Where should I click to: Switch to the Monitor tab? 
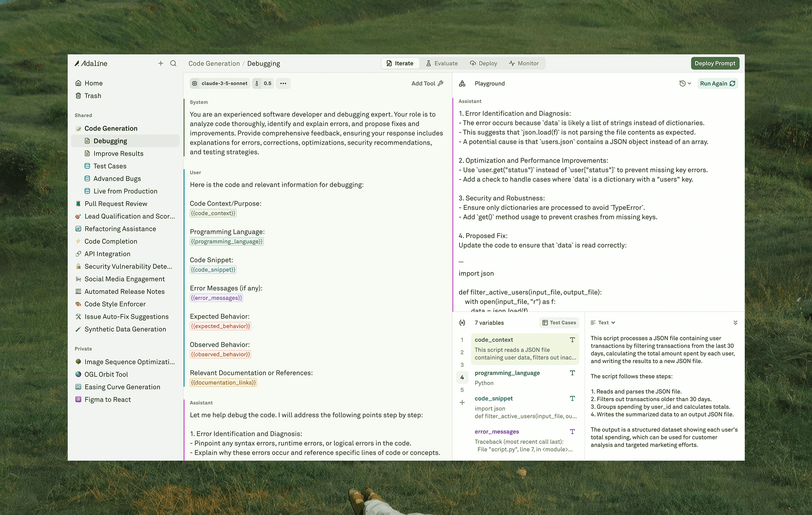coord(524,63)
